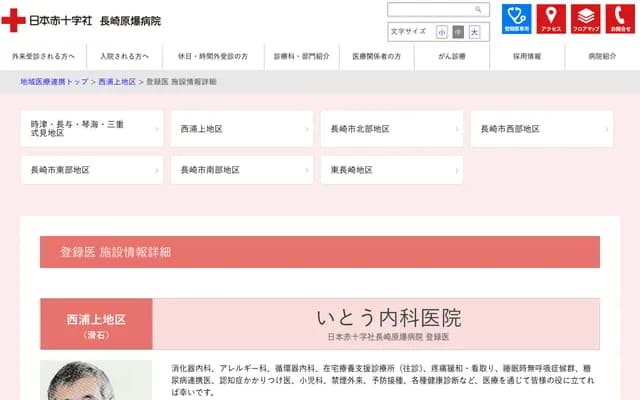Click 日本赤十字社長崎原爆病院 登録医 subtitle

click(x=388, y=337)
